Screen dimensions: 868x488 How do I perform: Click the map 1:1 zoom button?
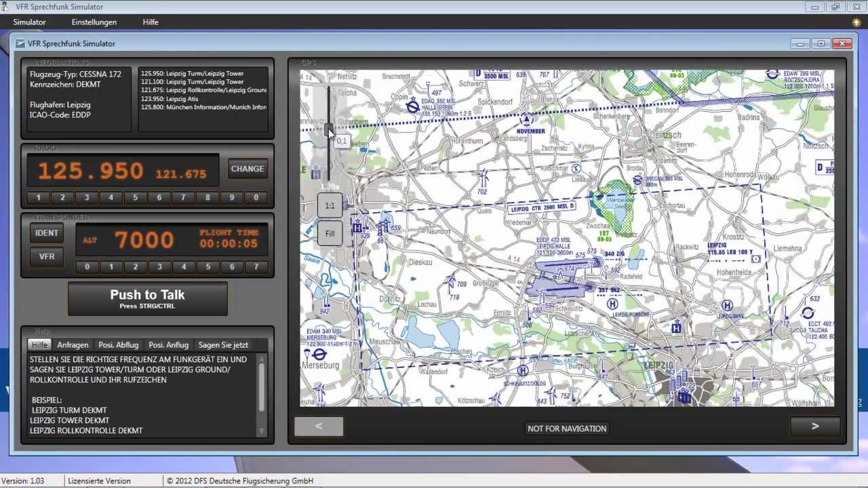[x=330, y=205]
